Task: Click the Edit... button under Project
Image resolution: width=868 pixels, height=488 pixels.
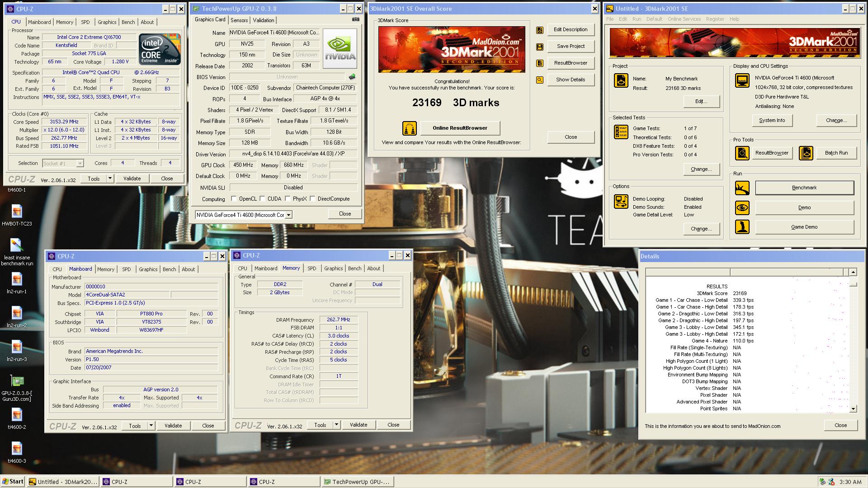Action: click(701, 102)
